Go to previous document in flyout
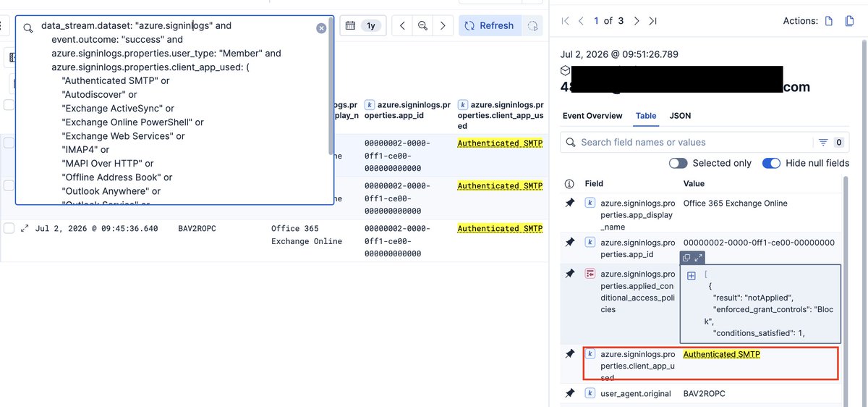This screenshot has height=407, width=868. [582, 21]
